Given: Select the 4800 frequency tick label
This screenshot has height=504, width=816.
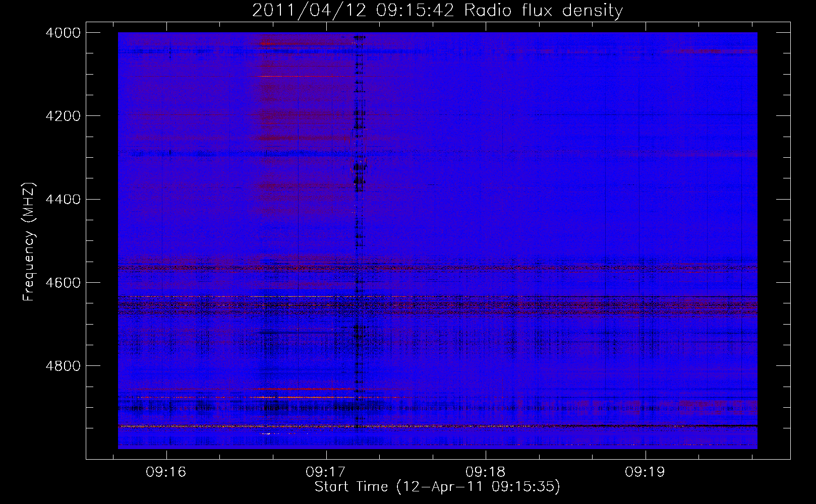Looking at the screenshot, I should point(63,365).
